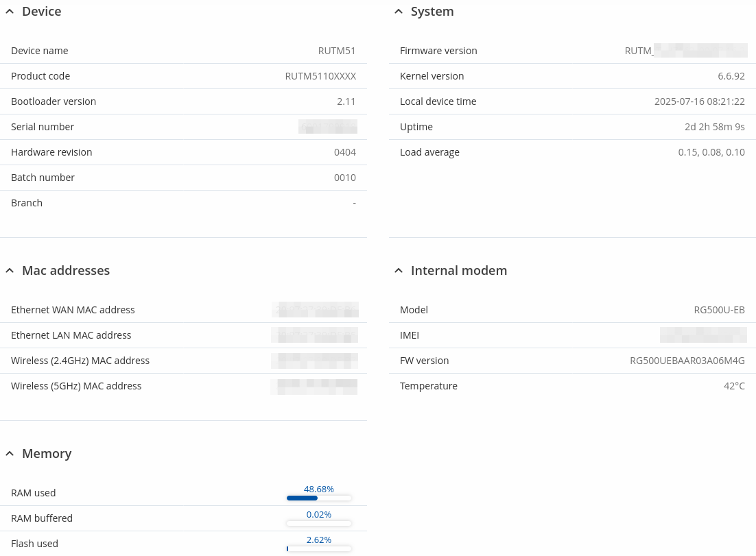The width and height of the screenshot is (756, 556).
Task: Click the Ethernet WAN MAC address value
Action: click(x=315, y=310)
